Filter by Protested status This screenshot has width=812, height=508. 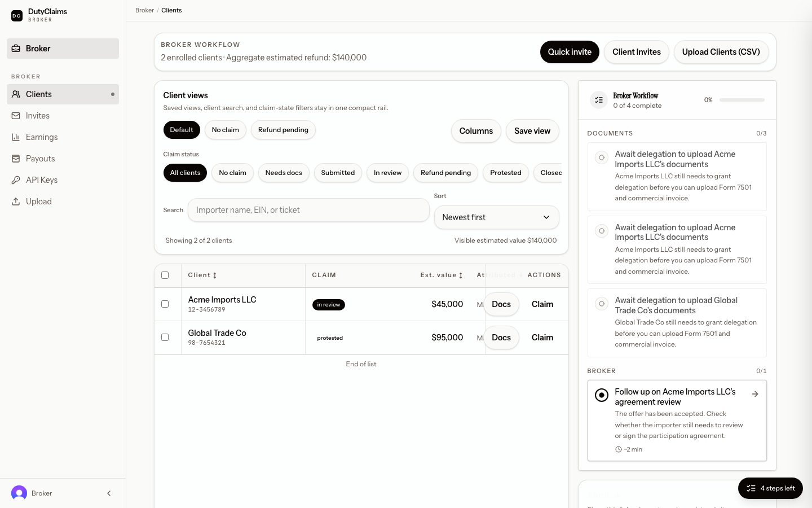pos(506,173)
